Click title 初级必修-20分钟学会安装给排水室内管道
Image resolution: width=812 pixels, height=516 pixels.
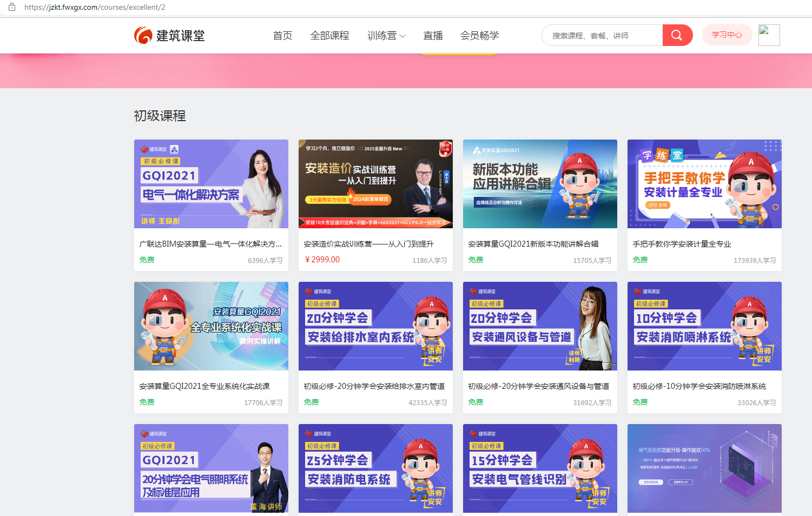(x=374, y=386)
